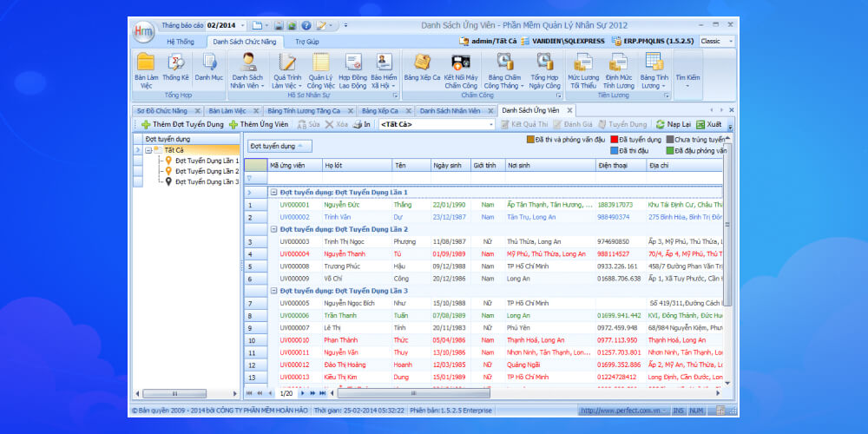Viewport: 868px width, 434px height.
Task: Open Hợp Đồng Lao Động ribbon icon
Action: 352,71
